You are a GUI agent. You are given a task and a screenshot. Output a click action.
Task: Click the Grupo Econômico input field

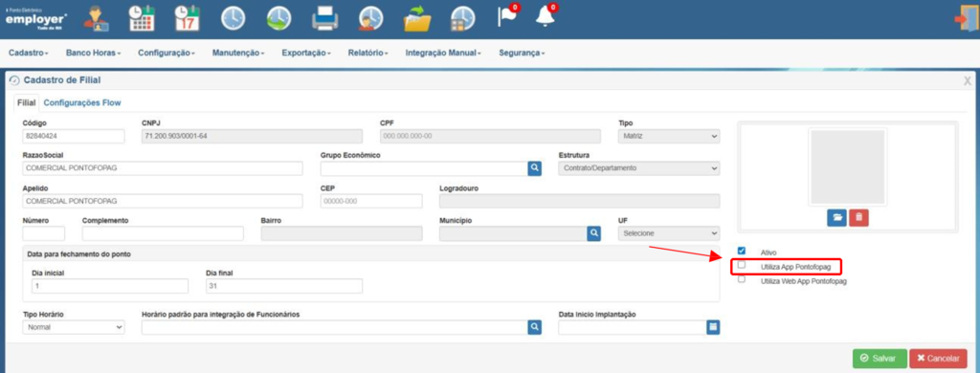(x=424, y=168)
